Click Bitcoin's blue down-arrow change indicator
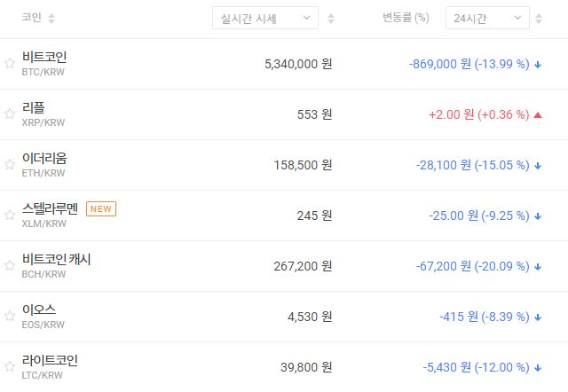This screenshot has width=568, height=392. click(538, 64)
